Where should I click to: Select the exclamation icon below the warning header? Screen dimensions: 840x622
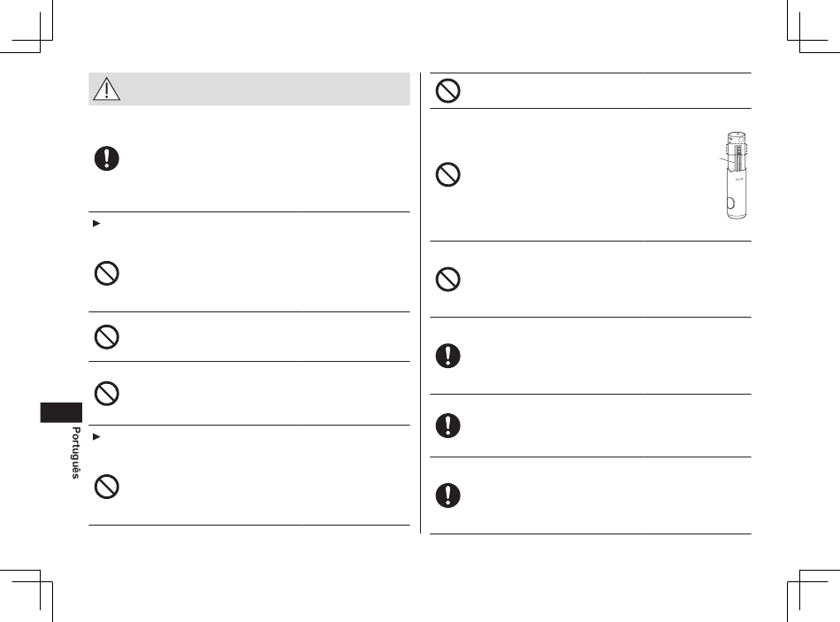pyautogui.click(x=107, y=158)
